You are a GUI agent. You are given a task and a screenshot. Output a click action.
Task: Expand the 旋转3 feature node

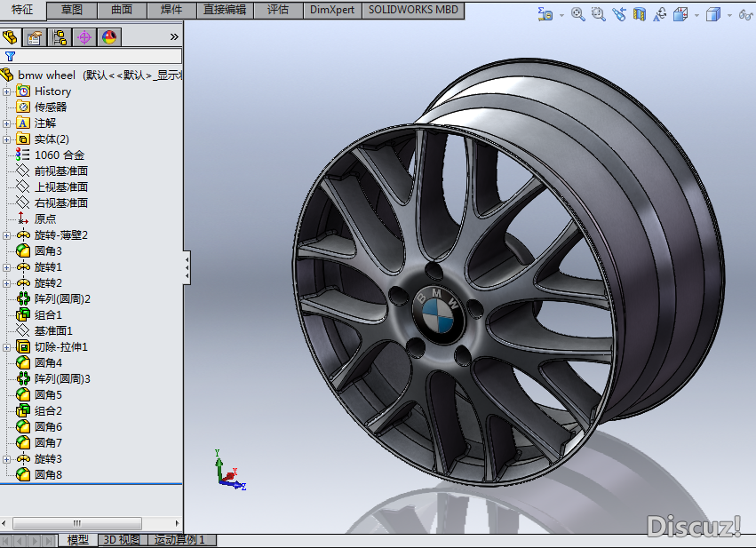pyautogui.click(x=6, y=459)
